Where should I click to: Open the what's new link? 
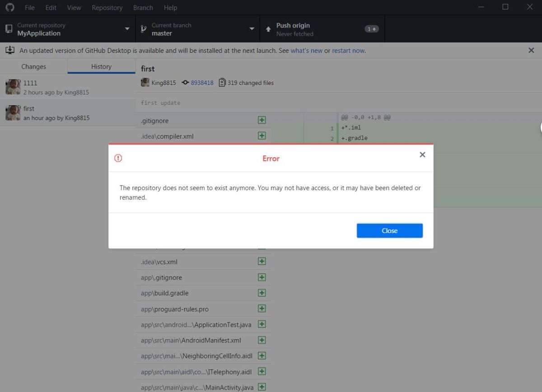tap(306, 51)
